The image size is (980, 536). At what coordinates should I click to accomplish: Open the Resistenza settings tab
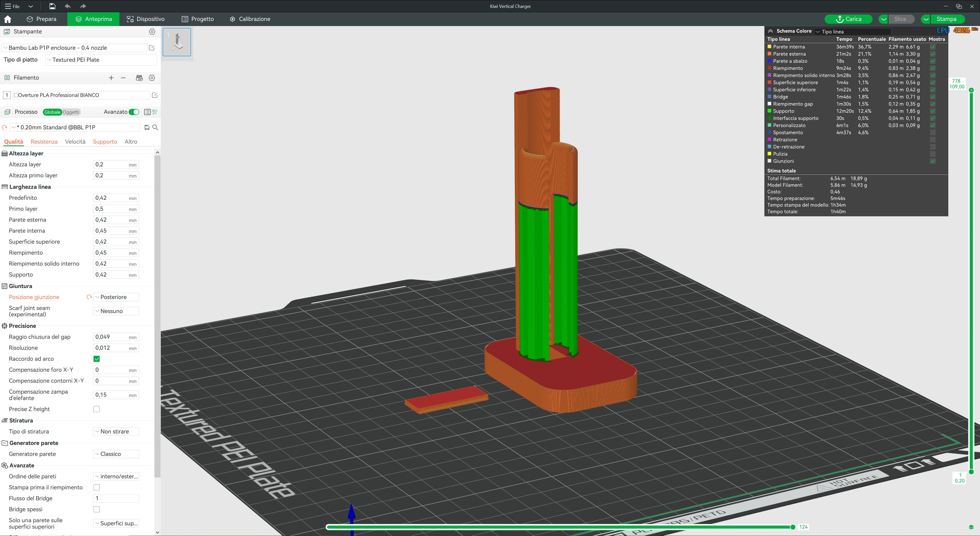[x=44, y=142]
